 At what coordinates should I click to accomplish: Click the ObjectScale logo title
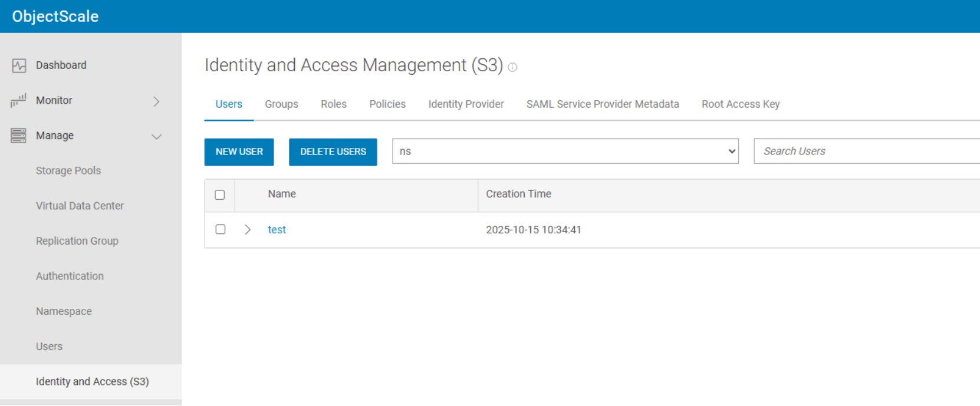55,16
